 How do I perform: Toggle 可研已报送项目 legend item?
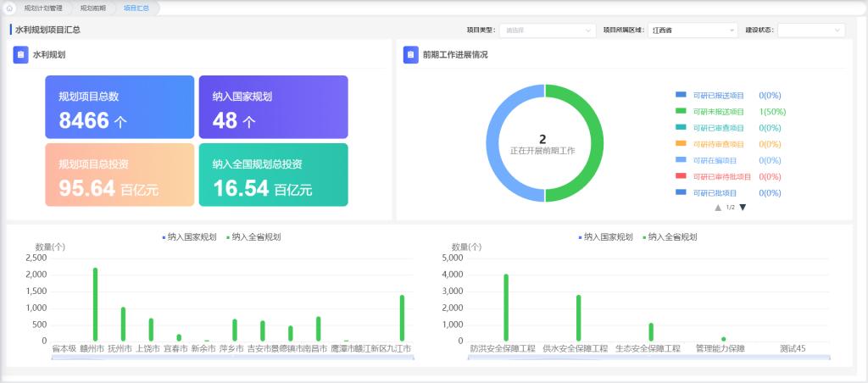click(718, 95)
